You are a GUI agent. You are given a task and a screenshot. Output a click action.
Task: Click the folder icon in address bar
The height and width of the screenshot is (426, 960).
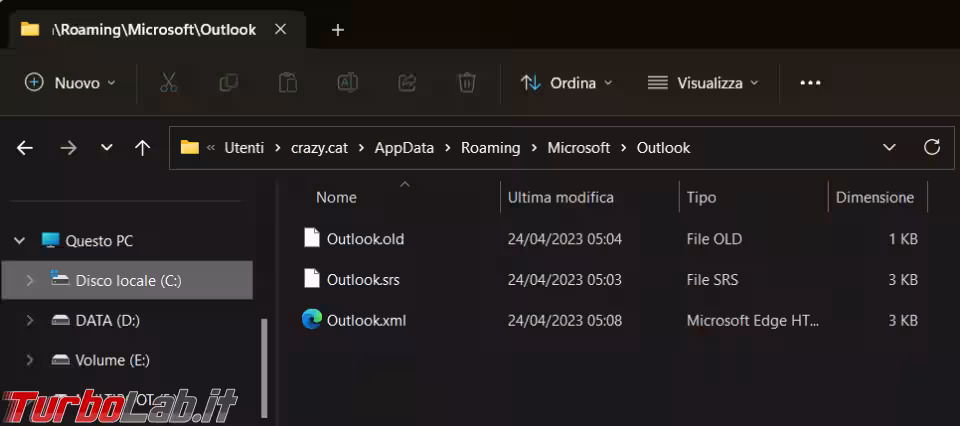click(x=190, y=148)
